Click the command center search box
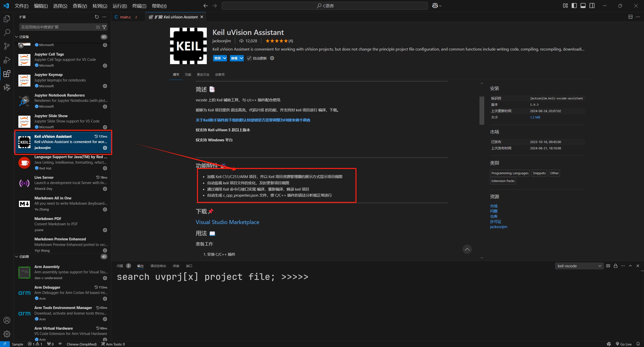Image resolution: width=644 pixels, height=347 pixels. coord(325,6)
